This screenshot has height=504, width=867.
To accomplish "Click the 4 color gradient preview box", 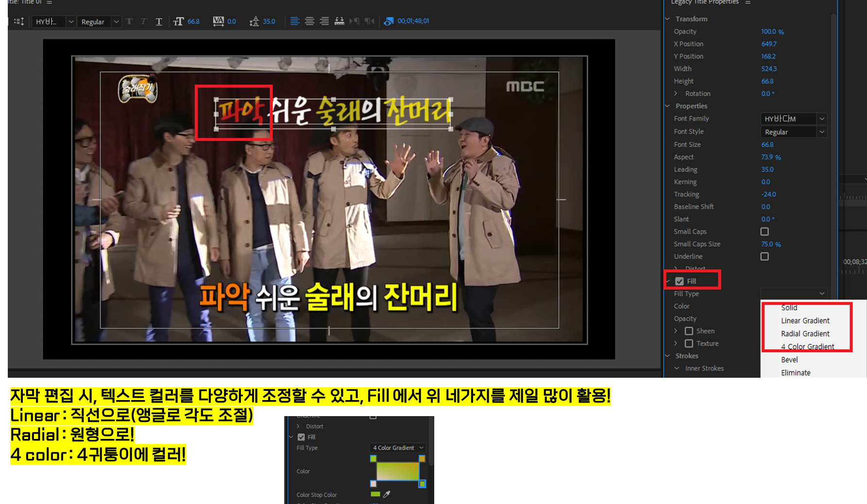I will [x=397, y=471].
